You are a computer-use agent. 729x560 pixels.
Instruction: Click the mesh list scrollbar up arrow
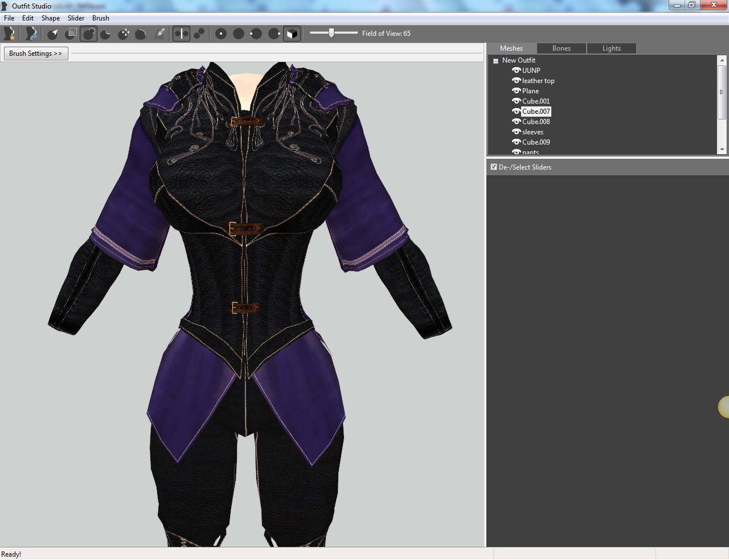coord(722,60)
